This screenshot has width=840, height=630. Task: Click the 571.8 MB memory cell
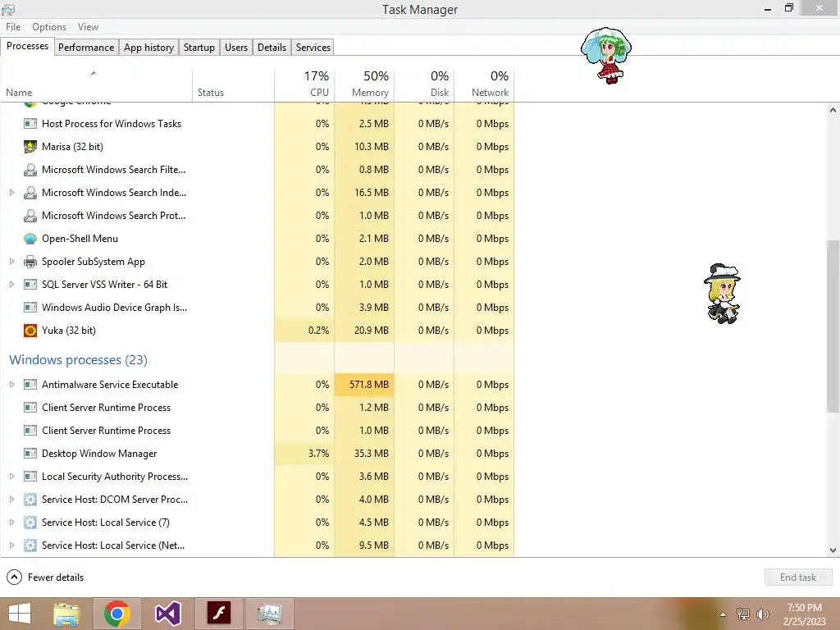[364, 385]
